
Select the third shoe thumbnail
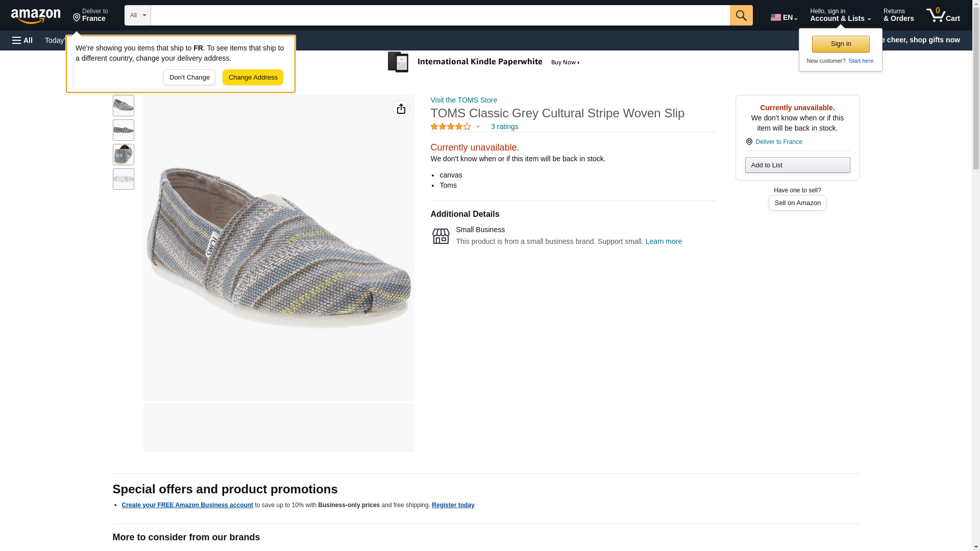124,155
